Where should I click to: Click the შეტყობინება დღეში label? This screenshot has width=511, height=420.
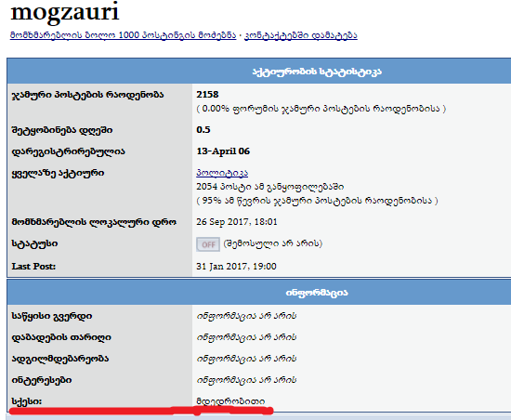click(62, 130)
